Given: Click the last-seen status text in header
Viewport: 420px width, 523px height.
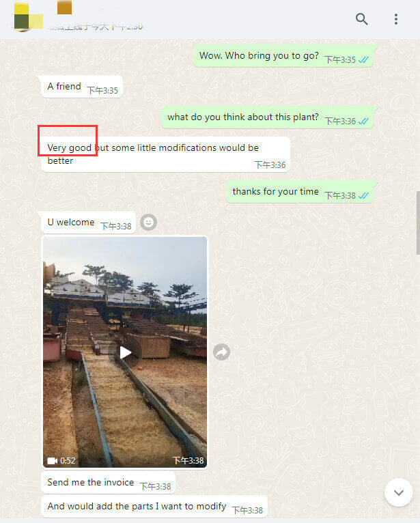Looking at the screenshot, I should point(95,27).
